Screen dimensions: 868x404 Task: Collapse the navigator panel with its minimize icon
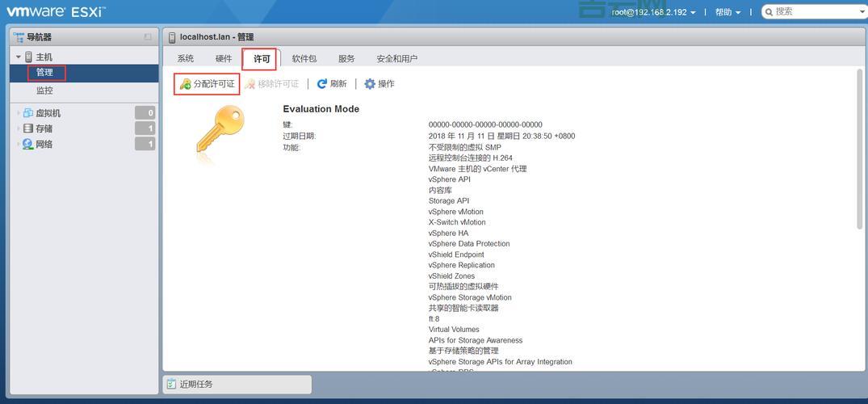pyautogui.click(x=148, y=37)
